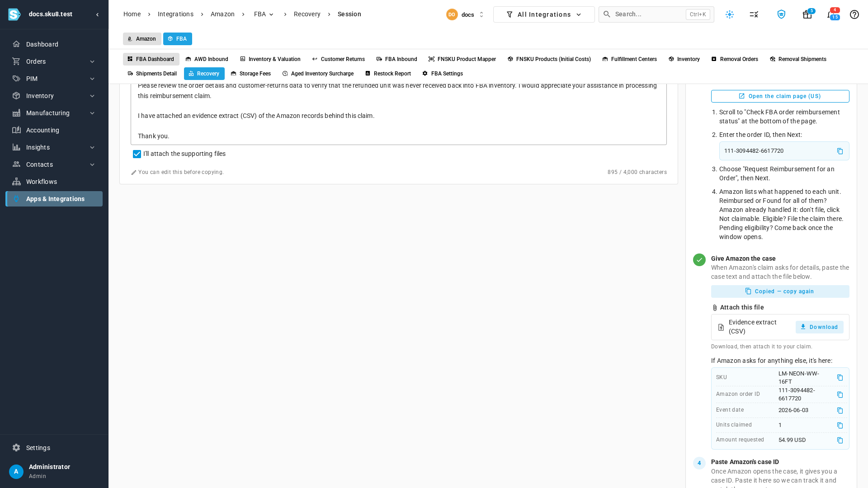Viewport: 868px width, 488px height.
Task: Open the All Integrations dropdown
Action: tap(544, 14)
